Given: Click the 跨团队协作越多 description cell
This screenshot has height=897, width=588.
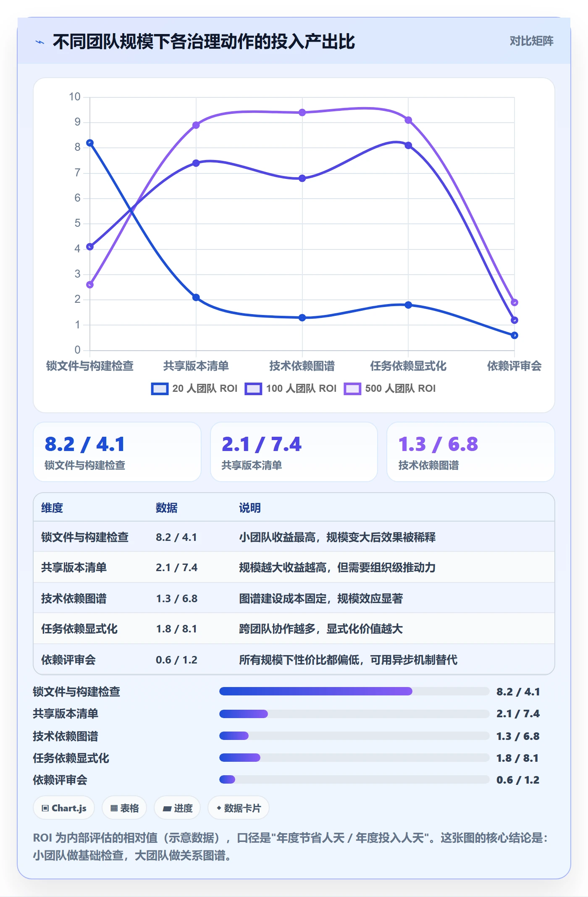Looking at the screenshot, I should coord(321,629).
